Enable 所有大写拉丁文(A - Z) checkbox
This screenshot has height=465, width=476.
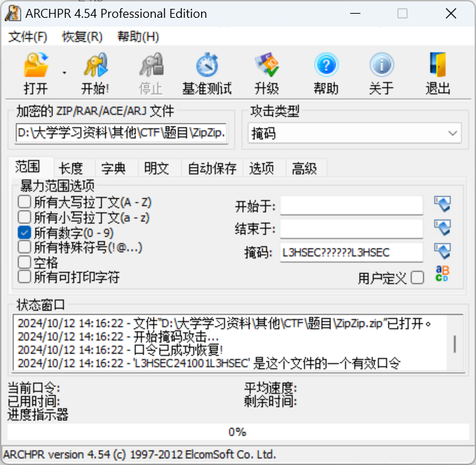[25, 202]
